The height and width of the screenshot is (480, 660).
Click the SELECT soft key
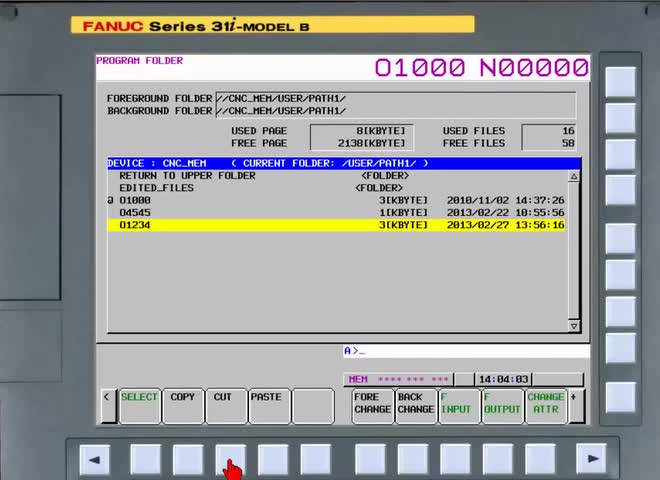(x=140, y=406)
